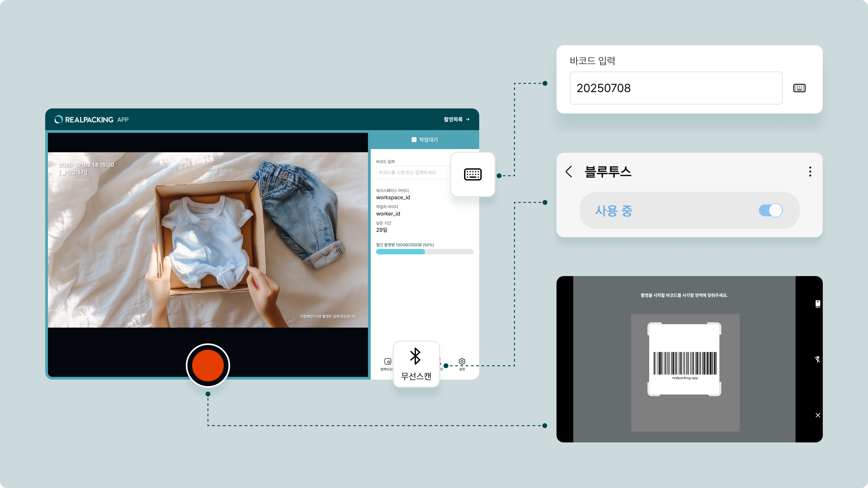Image resolution: width=868 pixels, height=488 pixels.
Task: Click the 작업대기 status checkbox square
Action: [x=414, y=140]
